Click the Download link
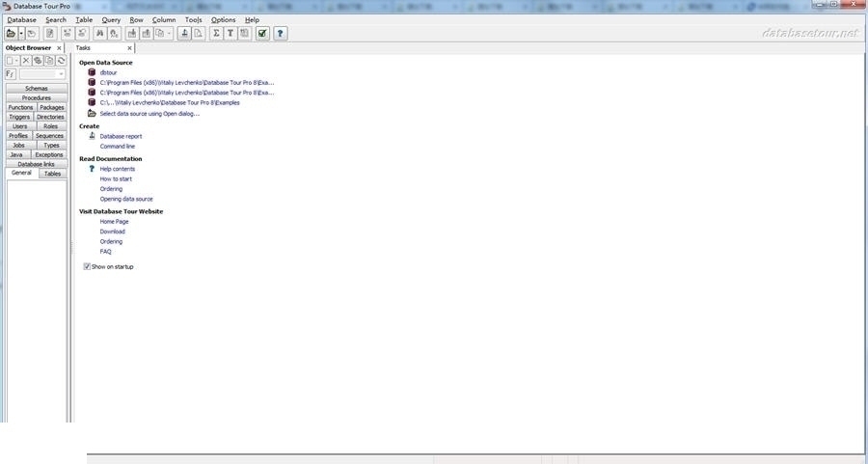 click(113, 232)
